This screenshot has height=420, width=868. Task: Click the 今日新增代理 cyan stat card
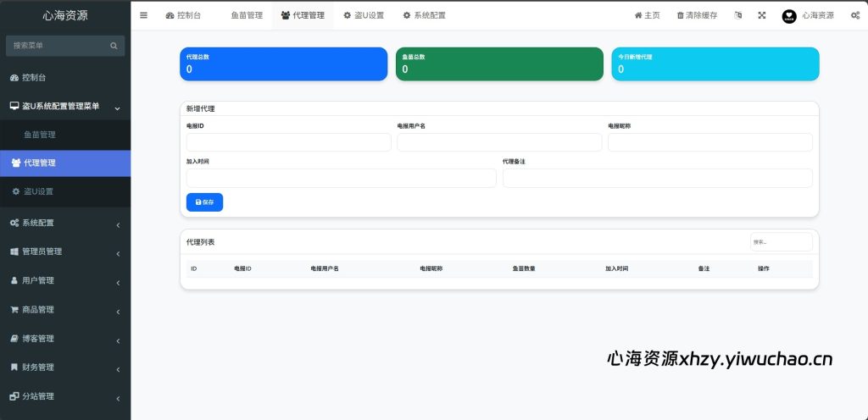715,64
